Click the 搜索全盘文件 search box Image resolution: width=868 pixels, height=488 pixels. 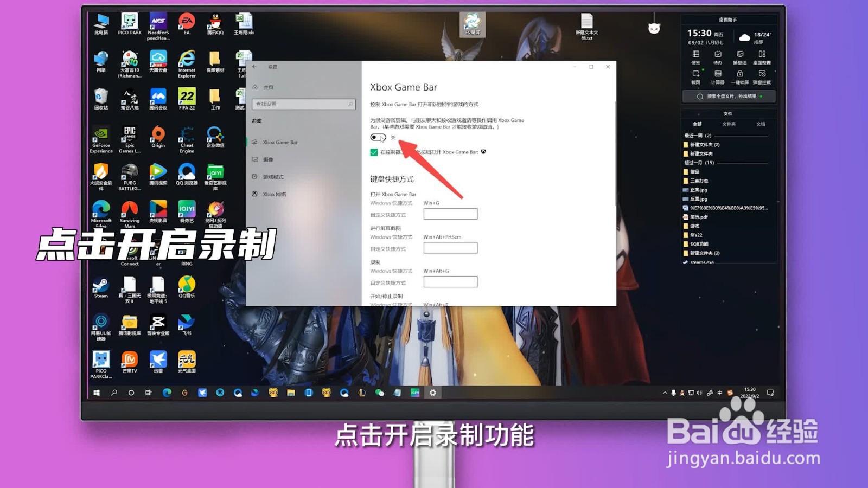click(x=729, y=97)
